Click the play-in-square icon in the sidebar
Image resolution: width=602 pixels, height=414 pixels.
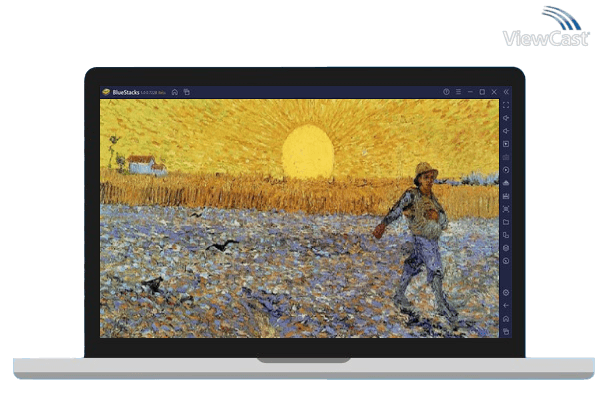click(506, 144)
